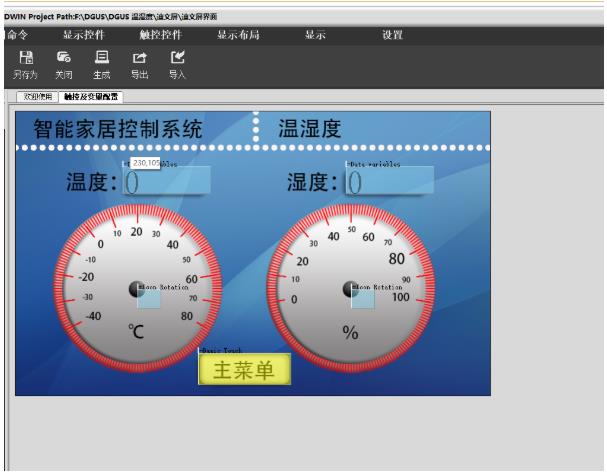The height and width of the screenshot is (476, 607).
Task: Open the 显示控件 menu
Action: pyautogui.click(x=84, y=35)
